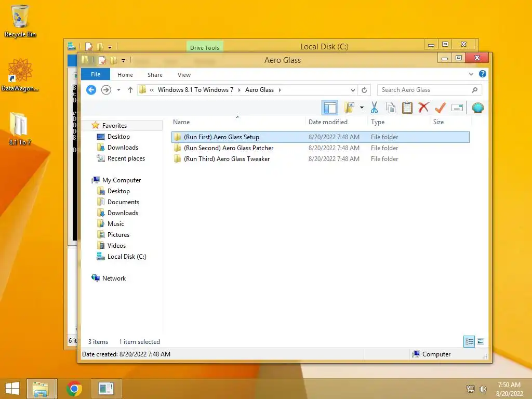Launch Google Chrome from the taskbar
The width and height of the screenshot is (532, 399).
pyautogui.click(x=74, y=389)
